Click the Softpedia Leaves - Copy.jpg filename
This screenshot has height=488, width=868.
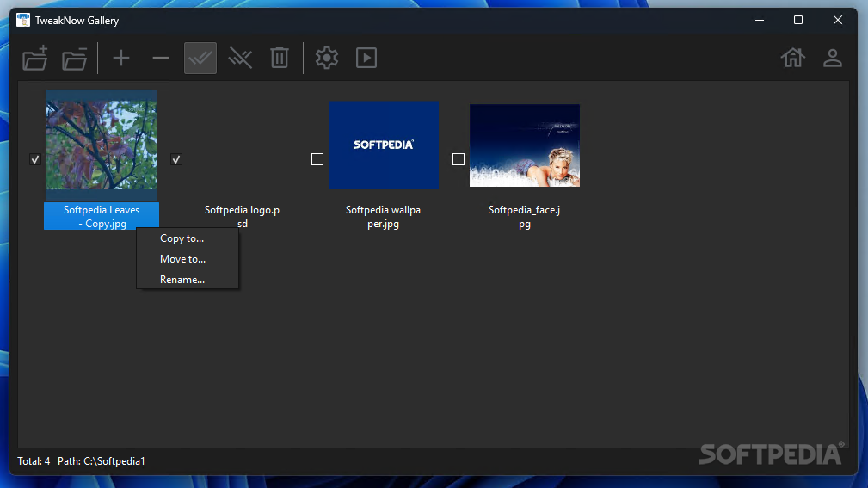(102, 217)
